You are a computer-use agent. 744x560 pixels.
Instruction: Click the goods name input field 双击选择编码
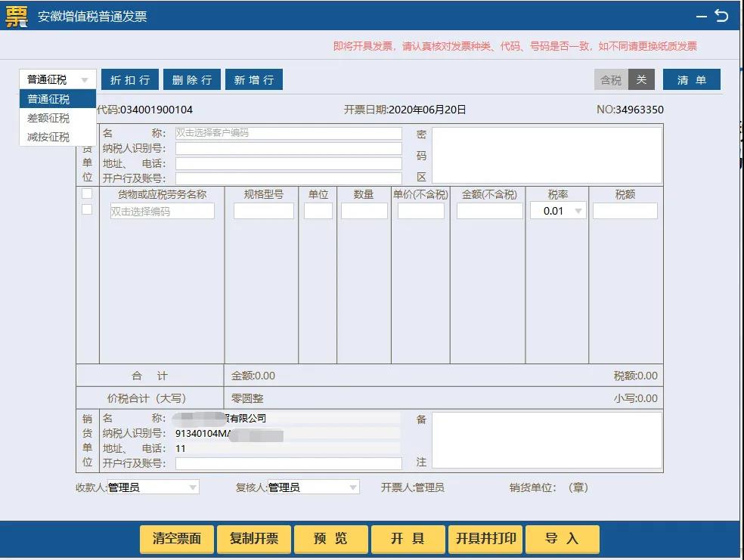161,210
